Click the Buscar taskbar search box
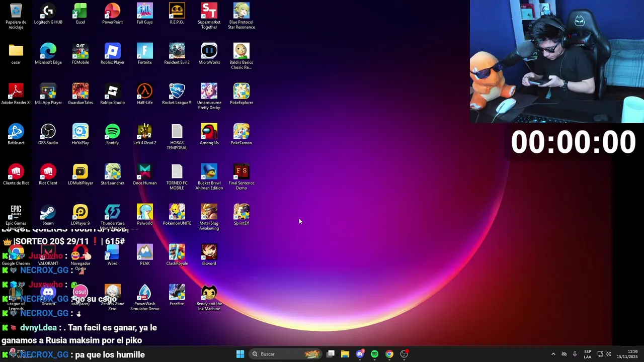Viewport: 644px width, 362px height. (286, 354)
